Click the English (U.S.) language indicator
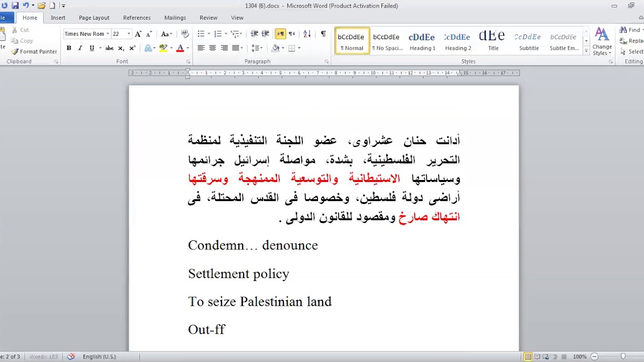Image resolution: width=644 pixels, height=362 pixels. (99, 356)
